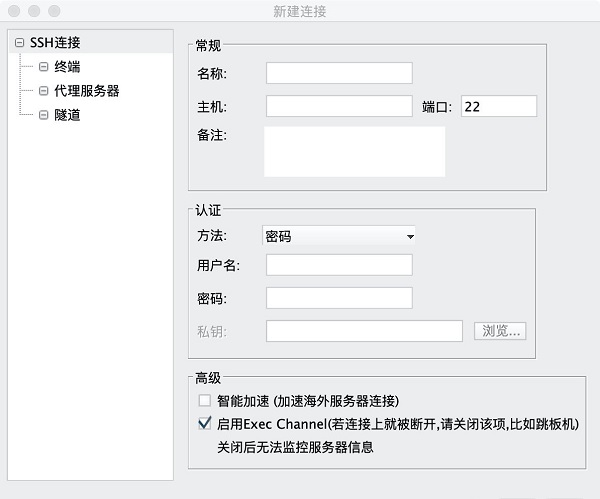Screen dimensions: 600x499
Task: Select the SSH连接 root item
Action: tap(55, 42)
